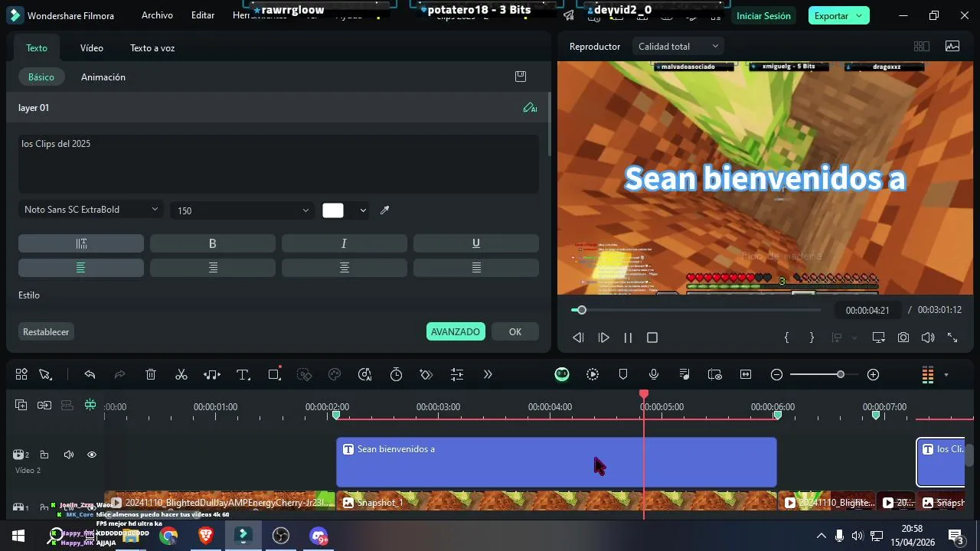
Task: Adjust player volume speaker icon
Action: point(928,337)
